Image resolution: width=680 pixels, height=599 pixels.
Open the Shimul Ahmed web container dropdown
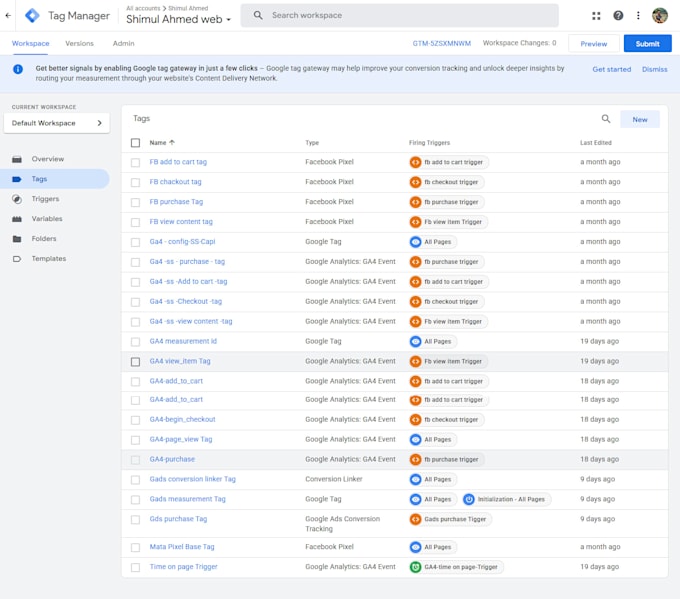(x=178, y=19)
